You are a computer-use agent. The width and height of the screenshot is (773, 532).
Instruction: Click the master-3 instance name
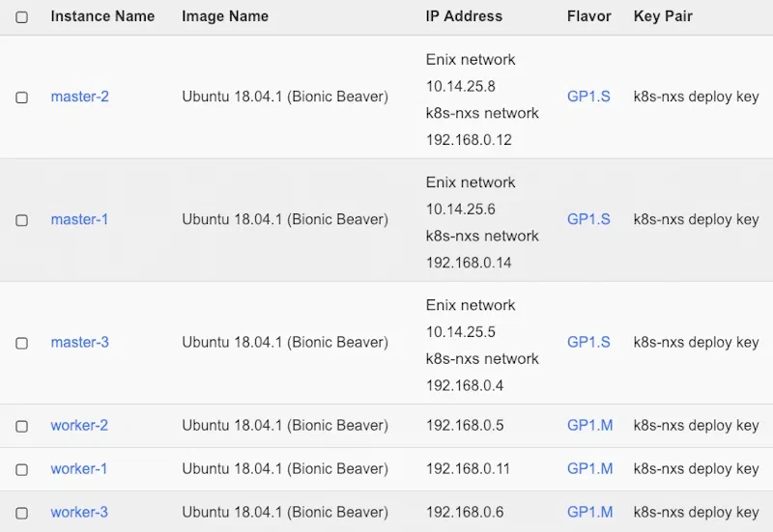pyautogui.click(x=79, y=342)
